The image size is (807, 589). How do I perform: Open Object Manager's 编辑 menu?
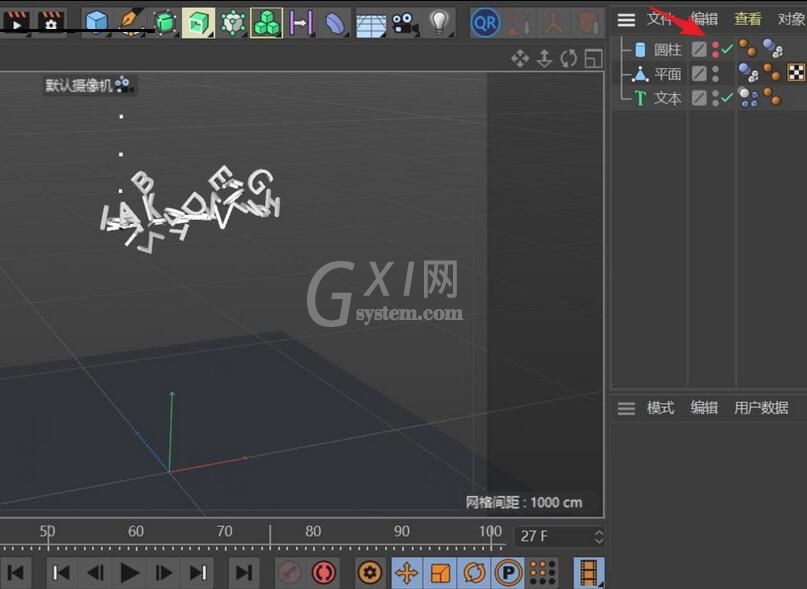click(x=704, y=20)
